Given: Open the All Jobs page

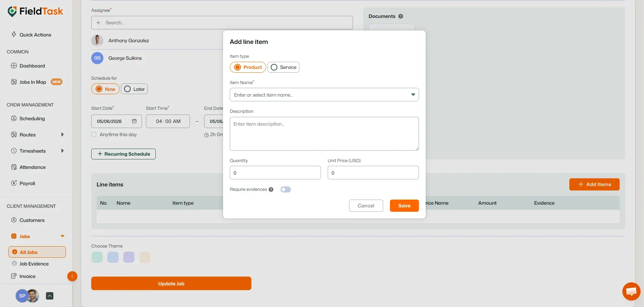Looking at the screenshot, I should [37, 252].
